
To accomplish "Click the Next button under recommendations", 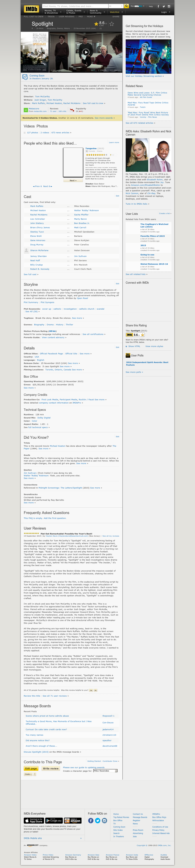I will click(73, 180).
